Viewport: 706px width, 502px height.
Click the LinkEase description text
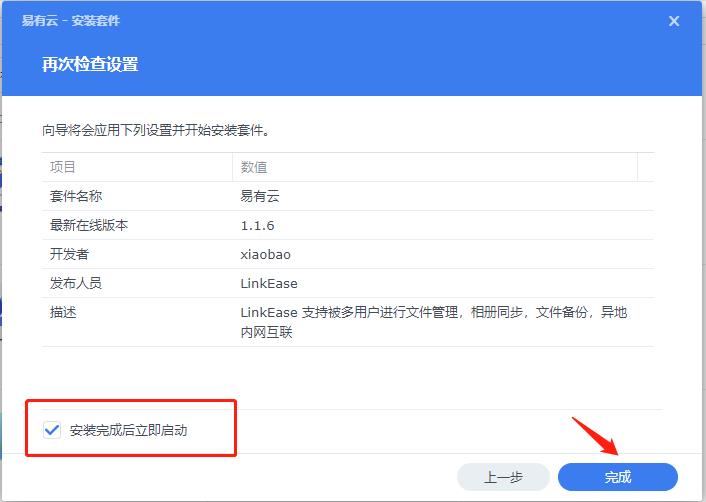point(434,322)
